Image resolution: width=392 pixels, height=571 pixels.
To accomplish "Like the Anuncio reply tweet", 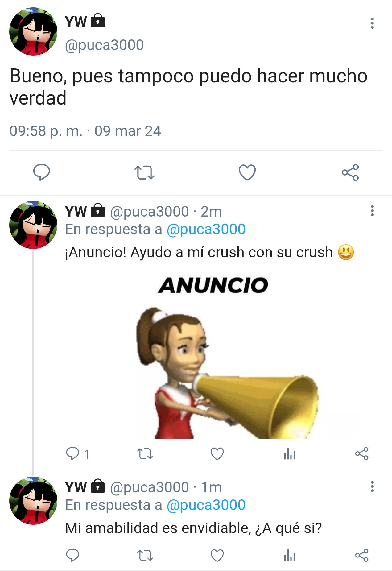I will coord(217,454).
